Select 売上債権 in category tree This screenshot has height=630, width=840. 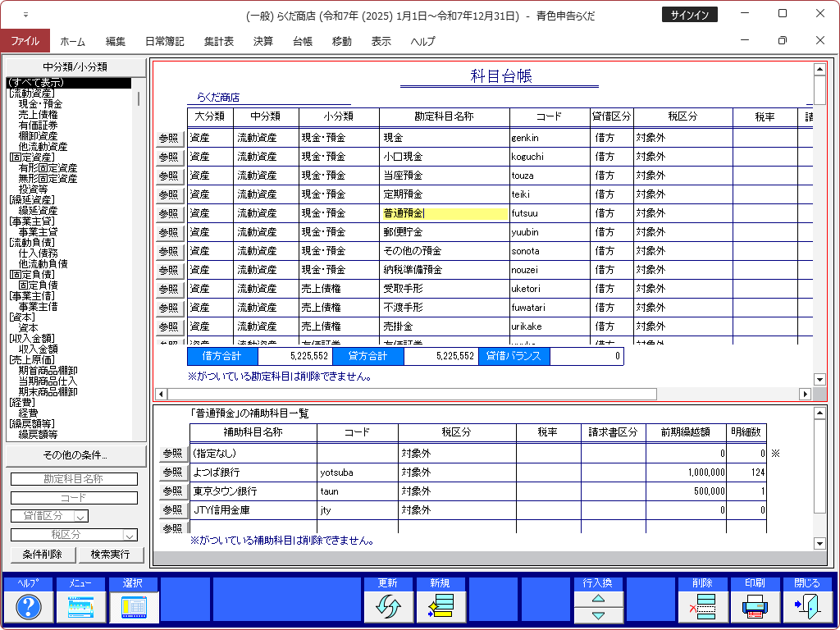(38, 115)
